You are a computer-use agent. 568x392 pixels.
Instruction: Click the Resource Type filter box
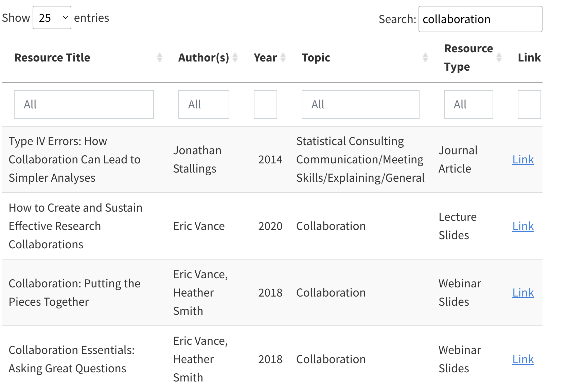468,105
